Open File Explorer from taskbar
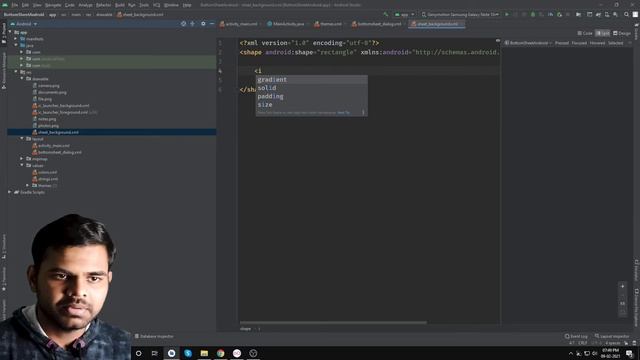 tap(204, 353)
